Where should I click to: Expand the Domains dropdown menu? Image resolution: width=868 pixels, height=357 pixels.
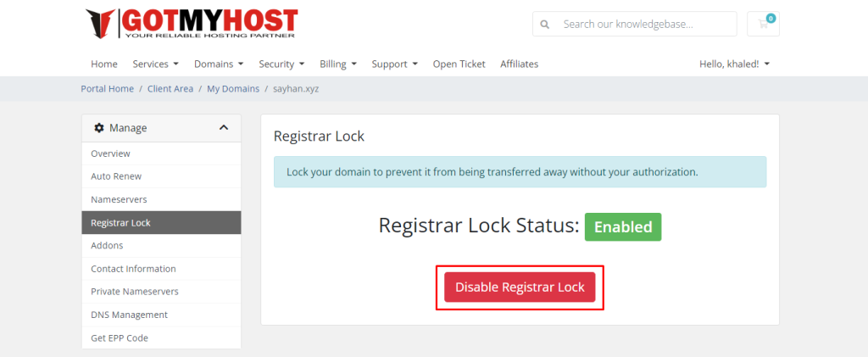tap(219, 64)
